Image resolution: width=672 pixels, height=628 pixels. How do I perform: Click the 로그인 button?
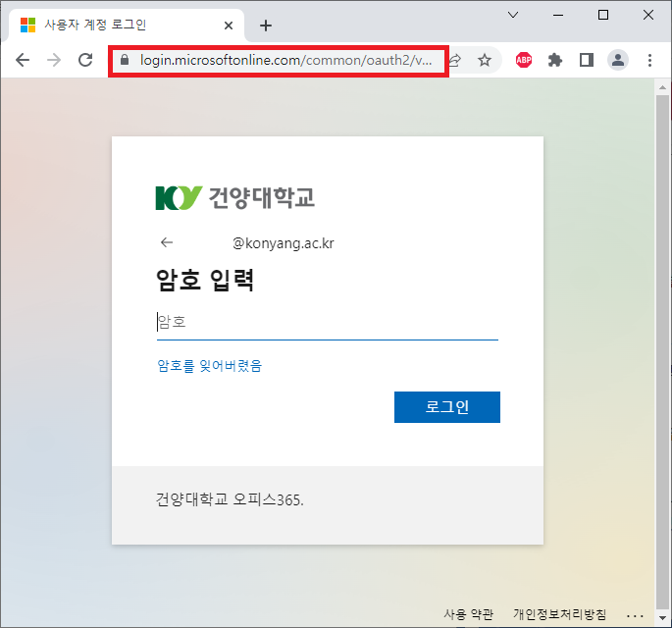(446, 407)
